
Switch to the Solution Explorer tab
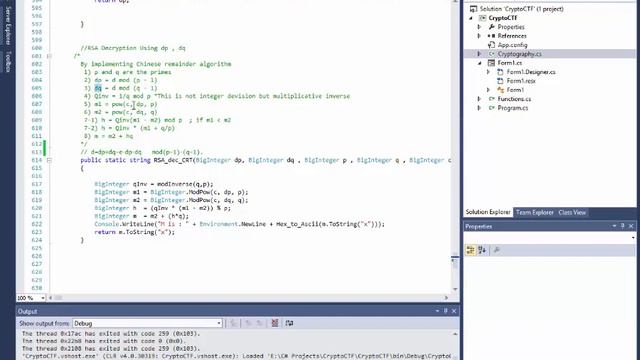(x=488, y=212)
